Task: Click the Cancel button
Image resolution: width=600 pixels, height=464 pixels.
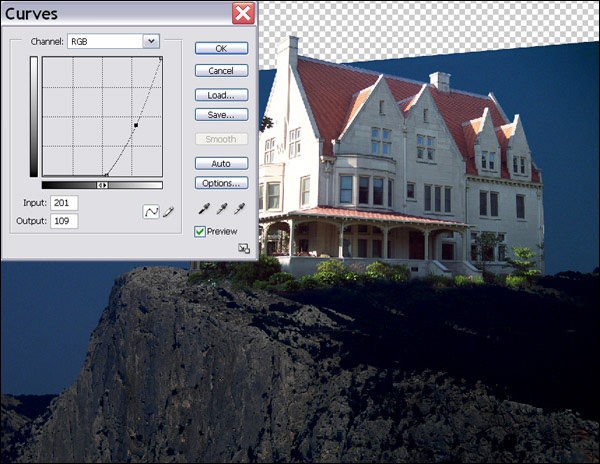Action: (222, 71)
